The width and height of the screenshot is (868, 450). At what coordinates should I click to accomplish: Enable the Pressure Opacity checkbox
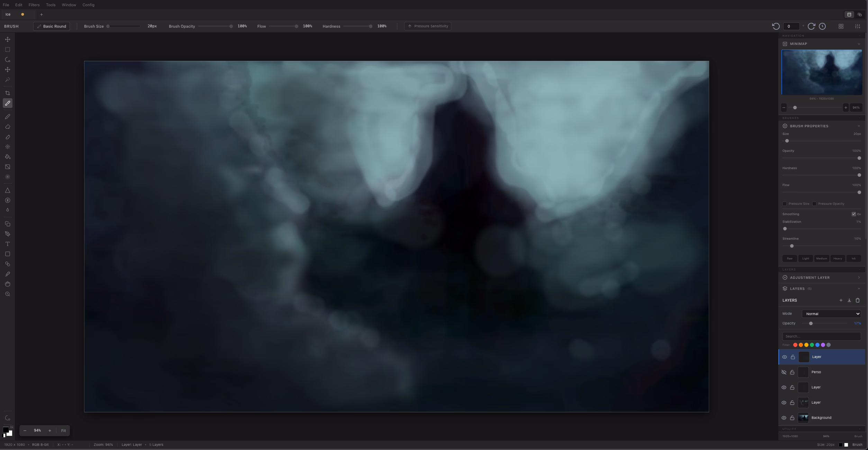click(x=814, y=204)
